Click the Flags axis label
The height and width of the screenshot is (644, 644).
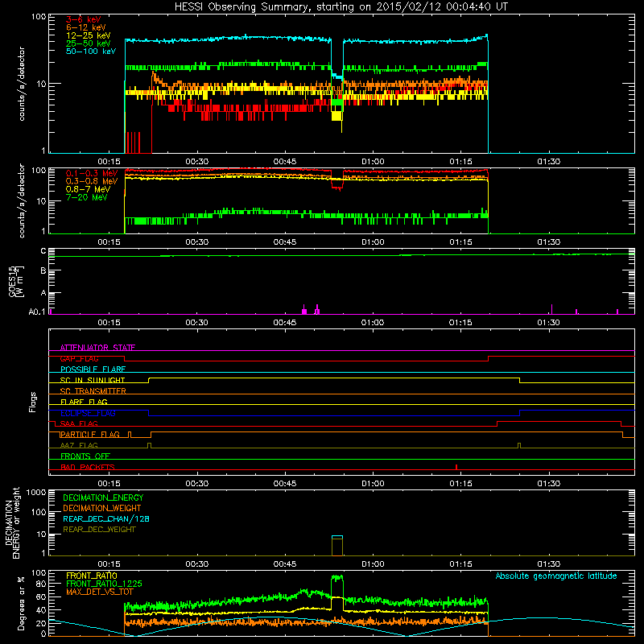32,402
